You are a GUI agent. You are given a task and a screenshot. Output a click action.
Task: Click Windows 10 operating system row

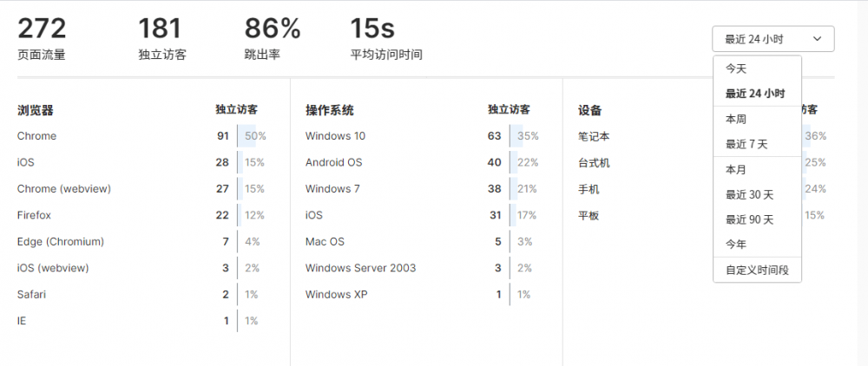tap(335, 136)
